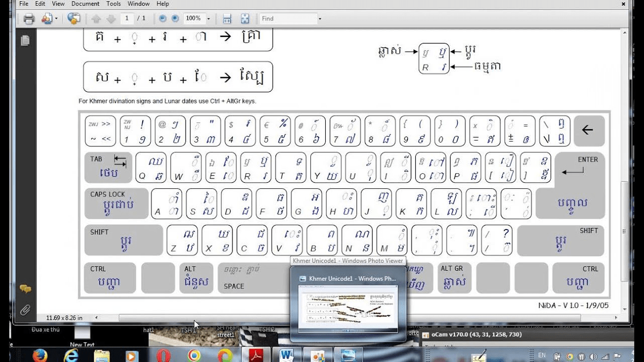Click the Khmer Unicode1 Photo Viewer thumbnail preview
The height and width of the screenshot is (362, 644).
tap(347, 308)
